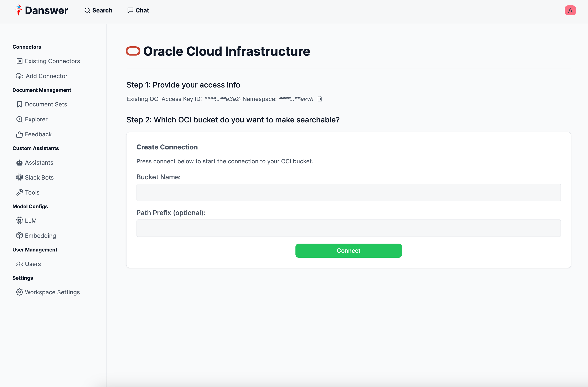The width and height of the screenshot is (588, 387).
Task: Click 'Step 1: Provide your access info' heading
Action: 183,85
